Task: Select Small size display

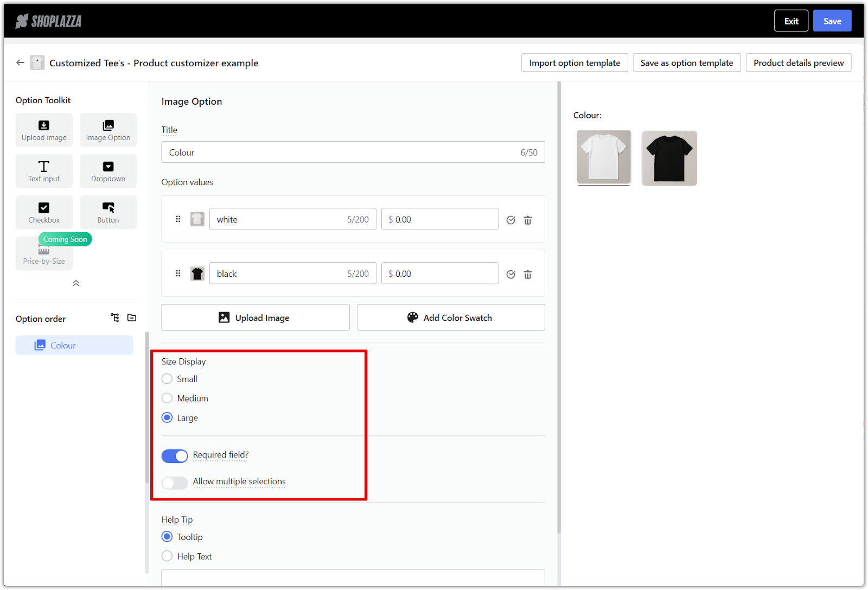Action: point(167,379)
